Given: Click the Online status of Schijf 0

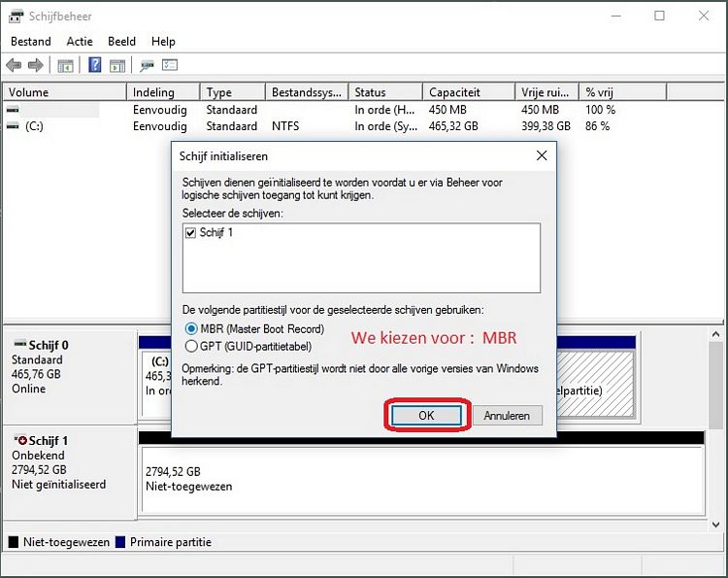Looking at the screenshot, I should pyautogui.click(x=29, y=389).
